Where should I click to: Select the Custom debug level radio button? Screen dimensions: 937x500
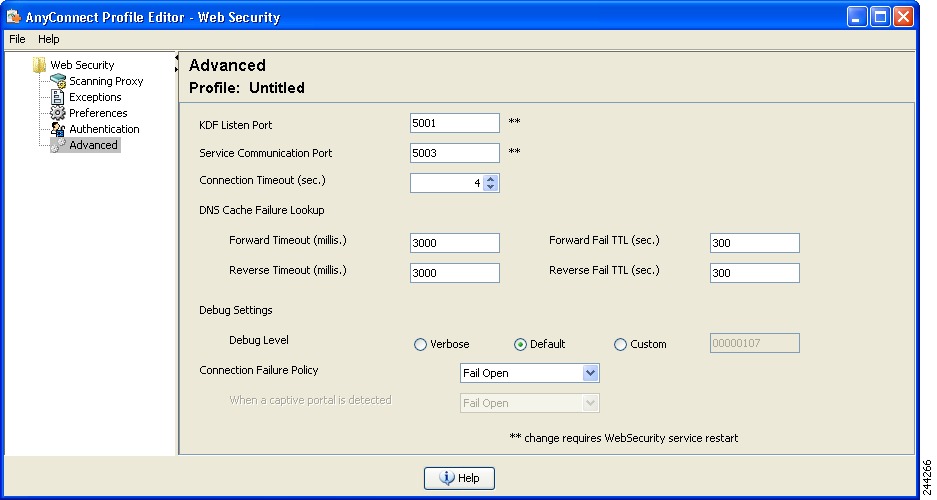tap(620, 345)
